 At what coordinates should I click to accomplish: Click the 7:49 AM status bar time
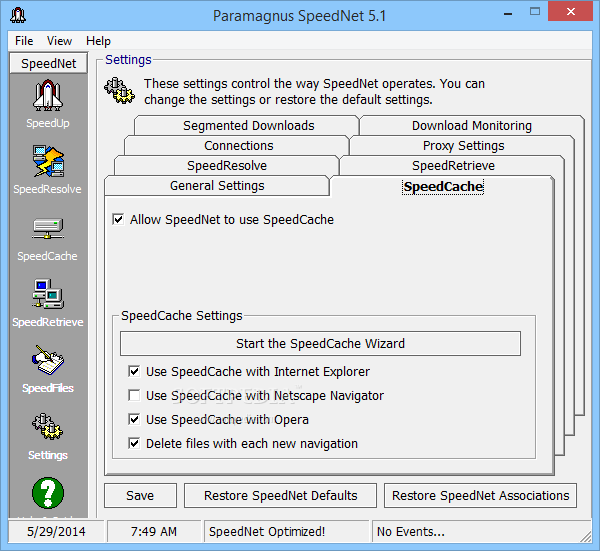154,531
